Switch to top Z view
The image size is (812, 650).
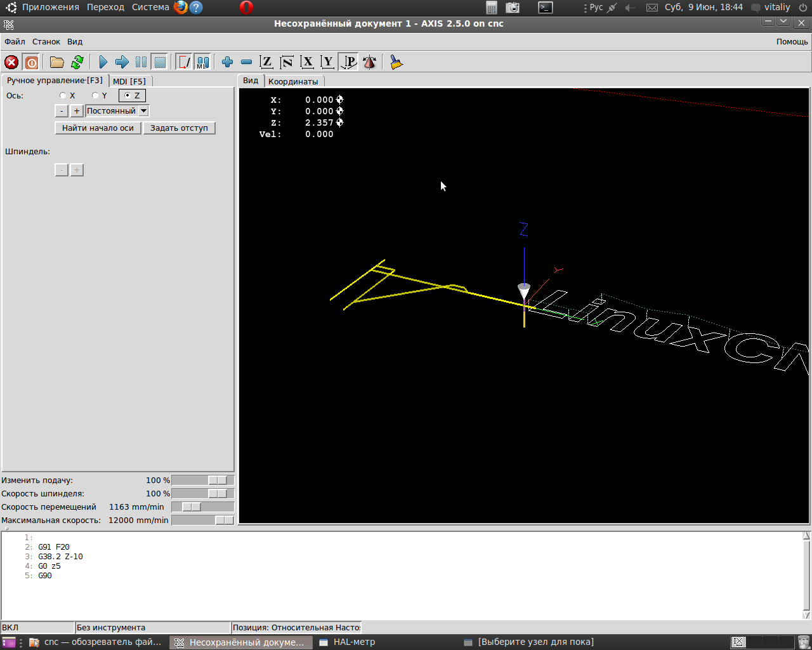point(266,62)
